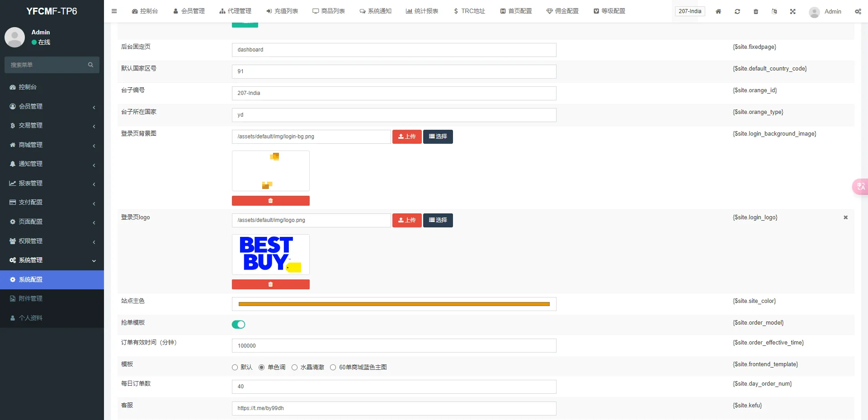Expand 支付配置 in the sidebar

tap(52, 202)
